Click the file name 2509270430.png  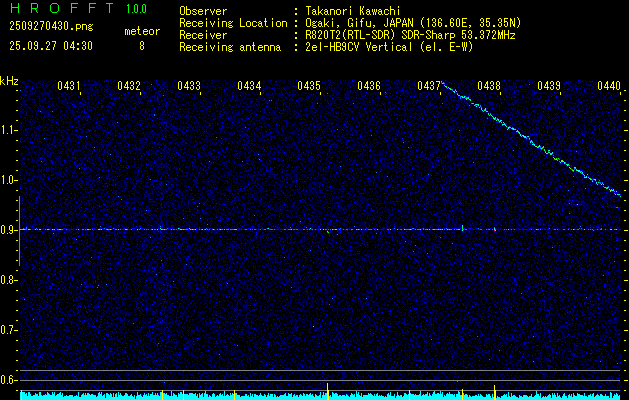(51, 26)
